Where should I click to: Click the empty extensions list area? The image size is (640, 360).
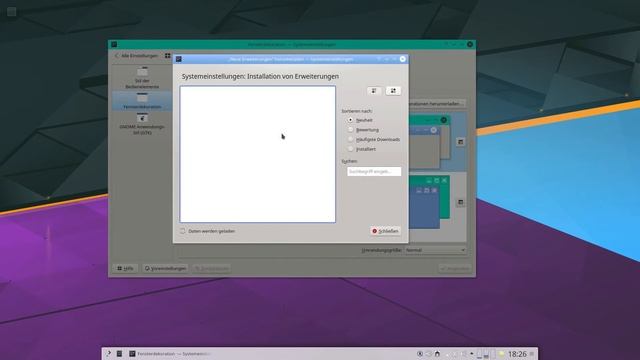click(258, 154)
